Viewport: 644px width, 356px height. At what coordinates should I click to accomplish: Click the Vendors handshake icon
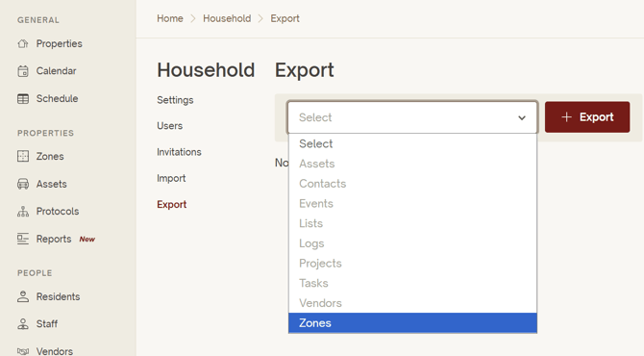tap(23, 351)
